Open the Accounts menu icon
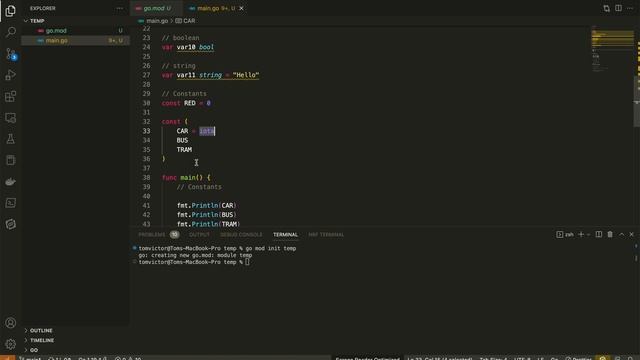 pyautogui.click(x=11, y=323)
